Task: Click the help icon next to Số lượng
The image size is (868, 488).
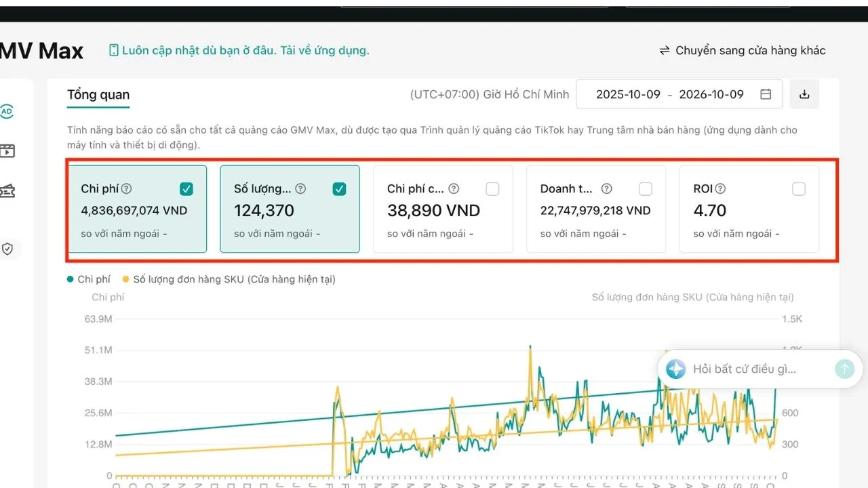Action: point(300,189)
